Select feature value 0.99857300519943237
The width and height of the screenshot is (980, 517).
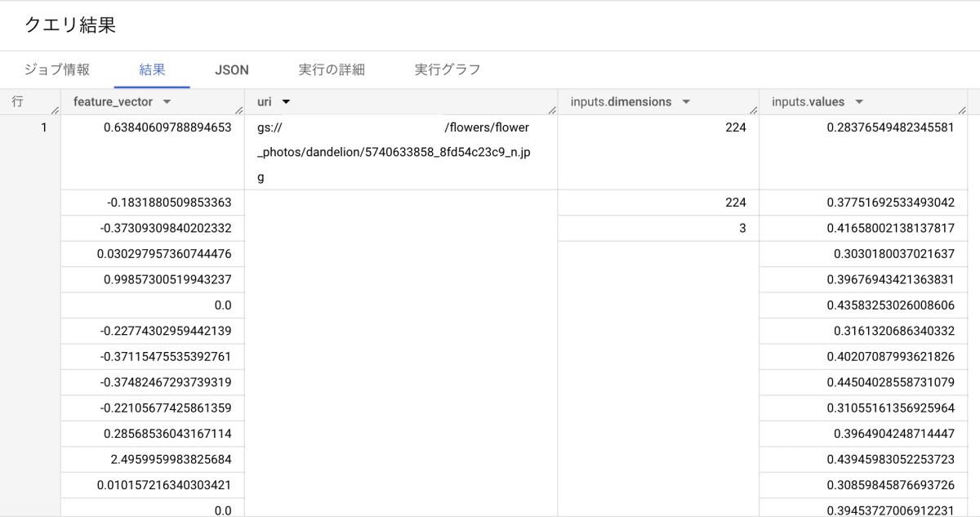153,279
